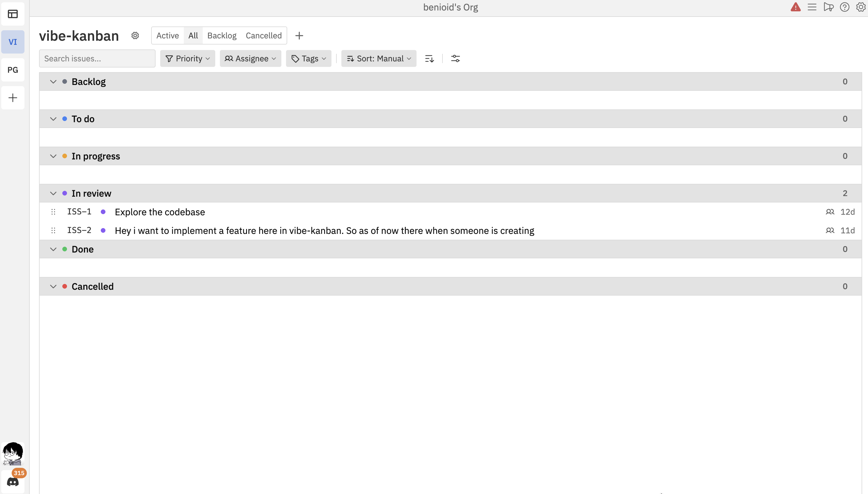Collapse the In review section
The height and width of the screenshot is (494, 868).
(x=53, y=193)
